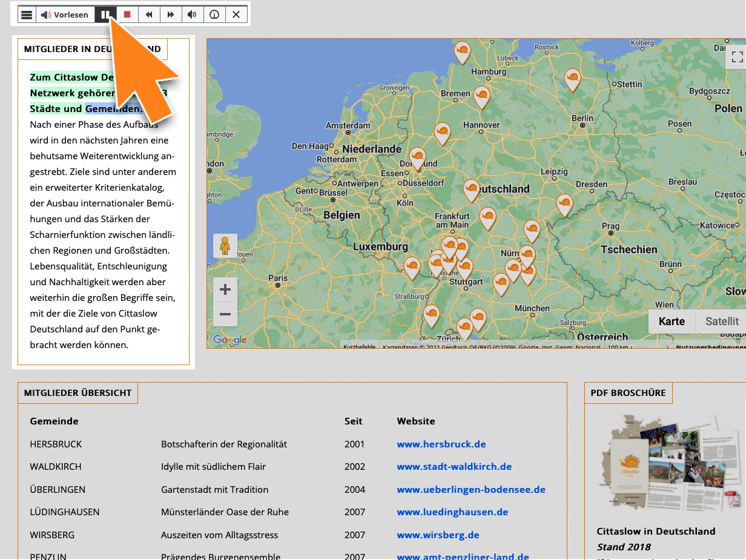This screenshot has height=560, width=746.
Task: Click the snail marker north of Hamburg
Action: (x=463, y=53)
